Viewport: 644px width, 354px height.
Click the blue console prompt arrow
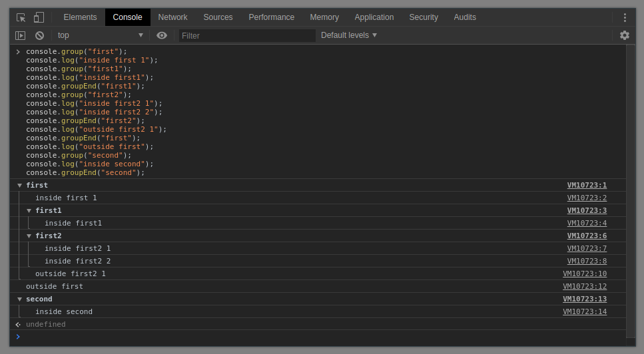click(x=18, y=337)
